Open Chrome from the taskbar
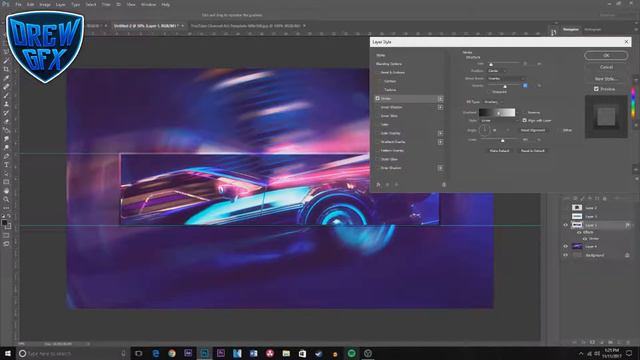 coord(172,353)
